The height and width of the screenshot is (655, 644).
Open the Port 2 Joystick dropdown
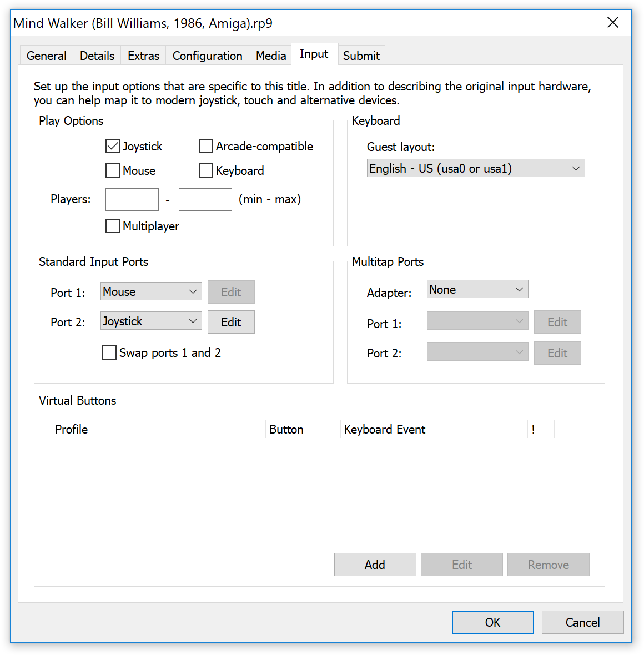pyautogui.click(x=151, y=321)
